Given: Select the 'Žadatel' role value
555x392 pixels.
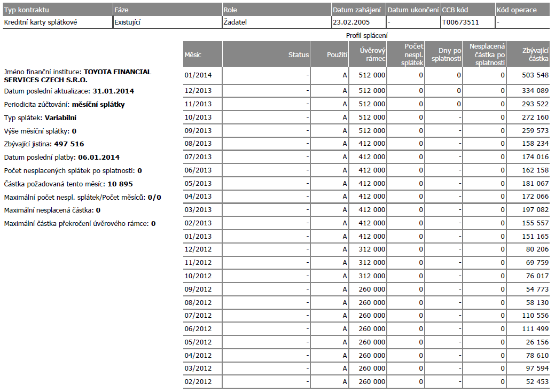Looking at the screenshot, I should point(277,22).
